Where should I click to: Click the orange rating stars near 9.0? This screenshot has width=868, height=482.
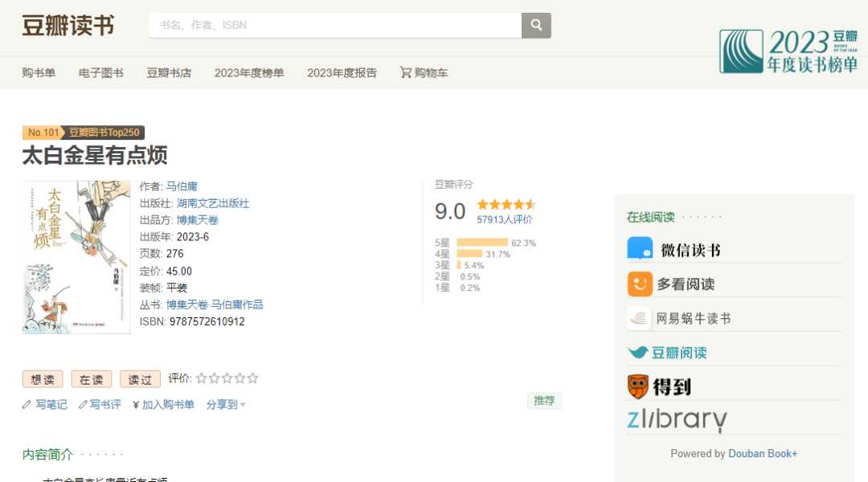[506, 204]
